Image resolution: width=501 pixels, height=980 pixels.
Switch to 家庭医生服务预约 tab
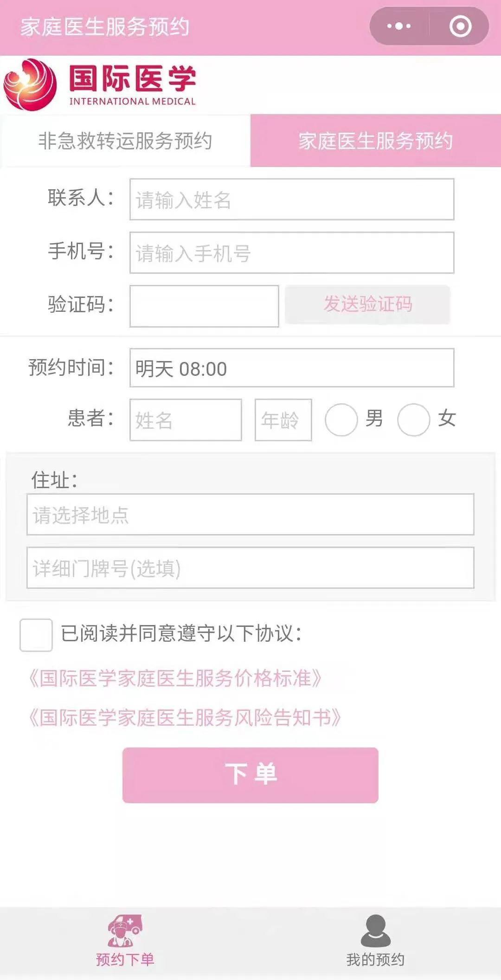pos(375,141)
